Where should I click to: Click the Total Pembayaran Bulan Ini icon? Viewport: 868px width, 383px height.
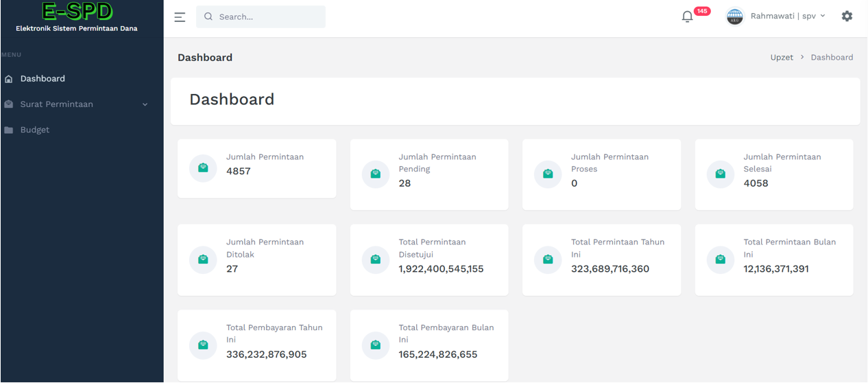[375, 345]
